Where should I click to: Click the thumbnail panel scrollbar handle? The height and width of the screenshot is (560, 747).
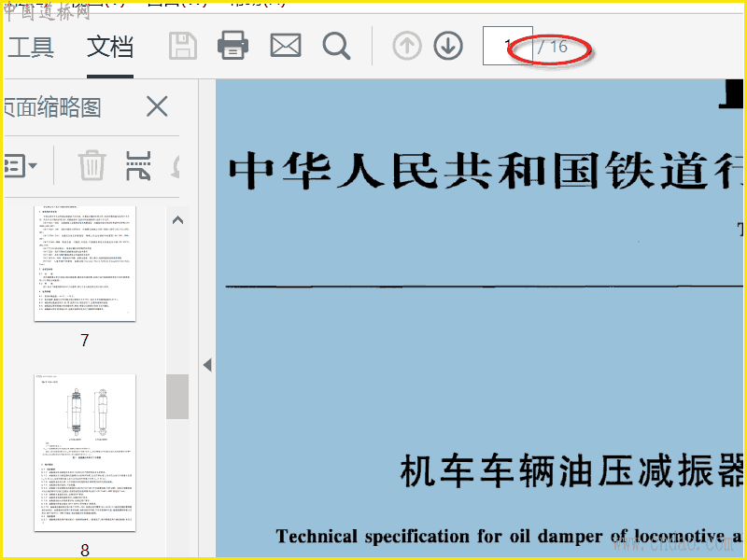[x=177, y=397]
